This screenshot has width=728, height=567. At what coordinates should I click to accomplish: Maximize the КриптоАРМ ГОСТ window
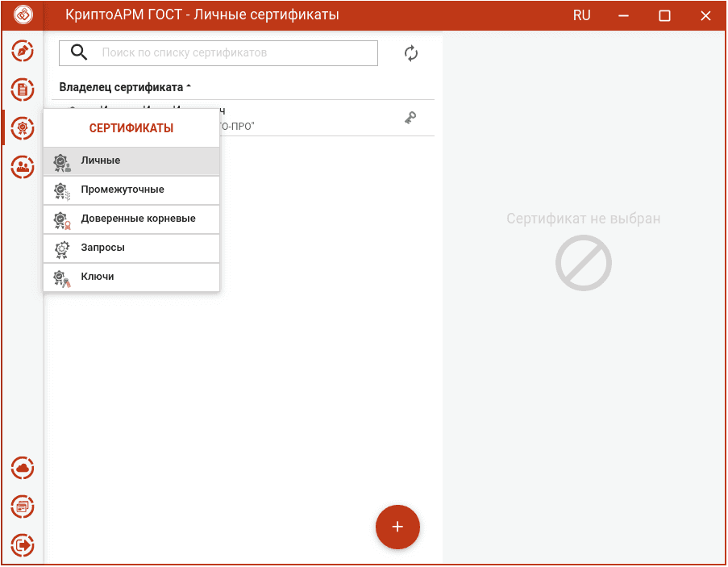point(664,16)
